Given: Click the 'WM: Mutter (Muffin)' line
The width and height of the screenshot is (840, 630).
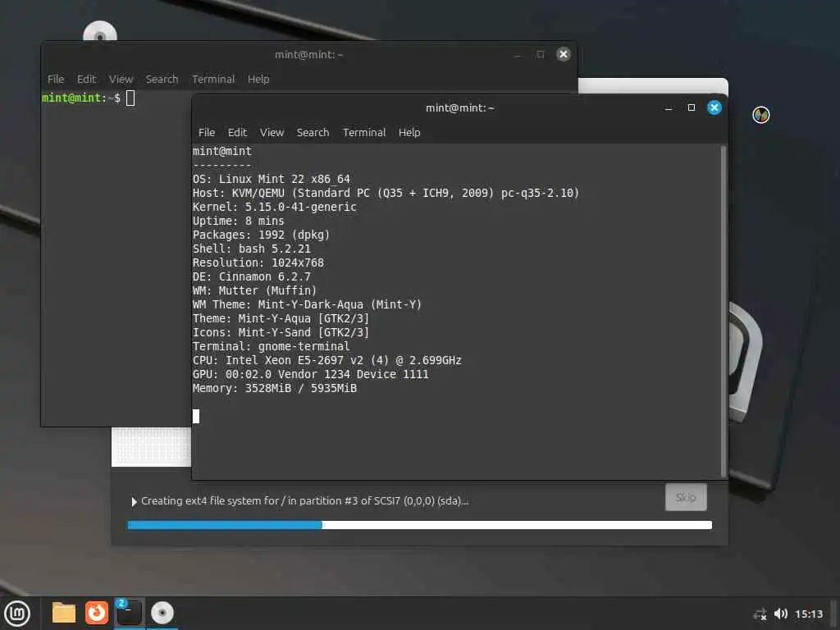Looking at the screenshot, I should (x=254, y=290).
